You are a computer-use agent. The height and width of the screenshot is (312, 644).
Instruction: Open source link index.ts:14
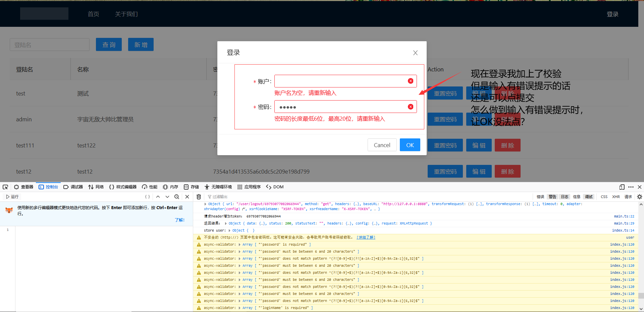pyautogui.click(x=623, y=231)
